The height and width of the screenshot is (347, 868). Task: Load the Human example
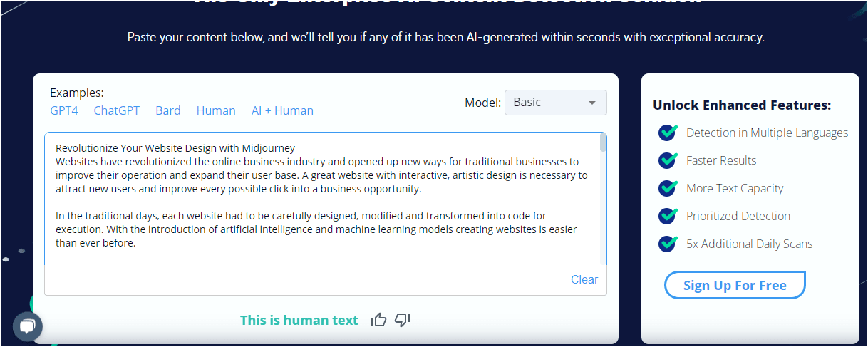pos(216,110)
